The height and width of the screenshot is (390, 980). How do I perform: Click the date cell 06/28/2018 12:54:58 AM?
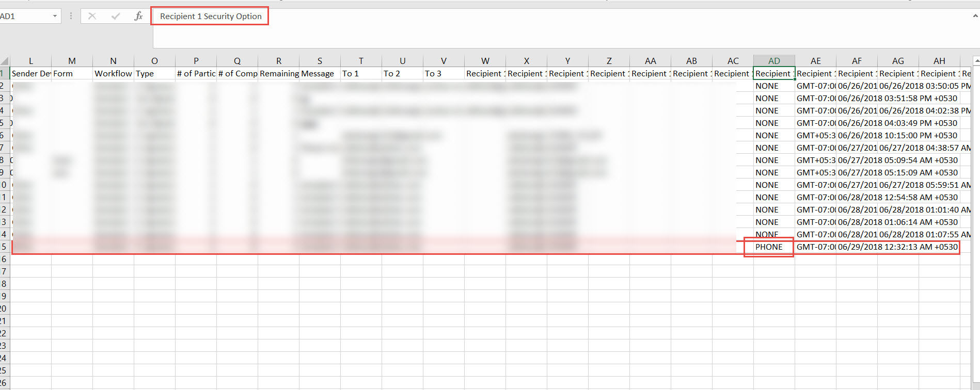(897, 198)
